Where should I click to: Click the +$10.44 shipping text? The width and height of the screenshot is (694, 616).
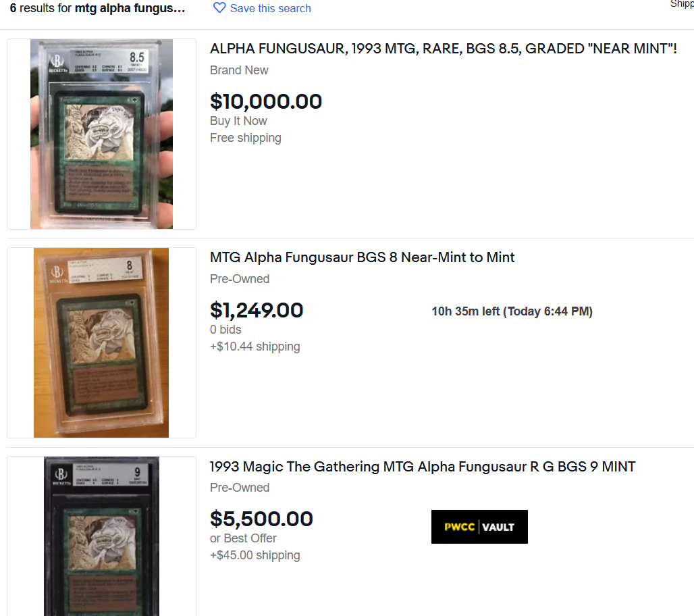point(255,346)
